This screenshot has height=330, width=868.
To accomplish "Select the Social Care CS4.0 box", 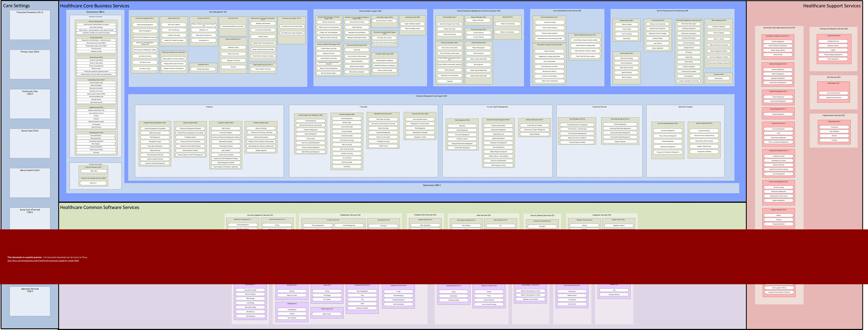I will 30,143.
